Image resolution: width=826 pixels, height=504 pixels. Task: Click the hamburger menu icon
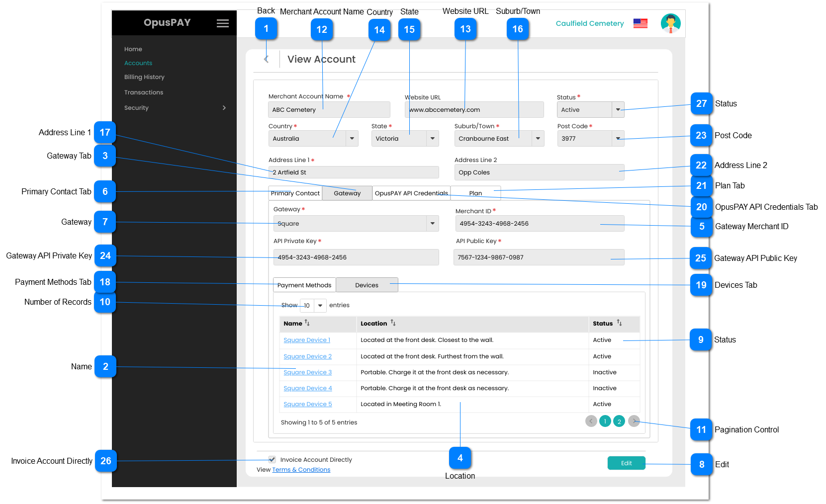coord(223,23)
